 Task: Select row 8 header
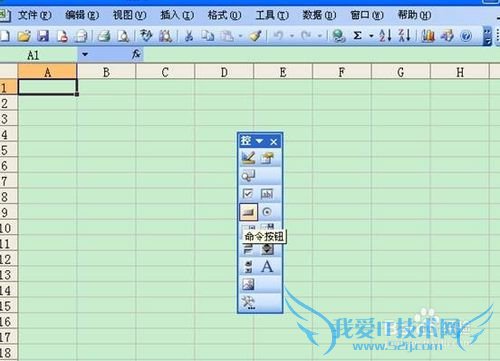tap(9, 197)
